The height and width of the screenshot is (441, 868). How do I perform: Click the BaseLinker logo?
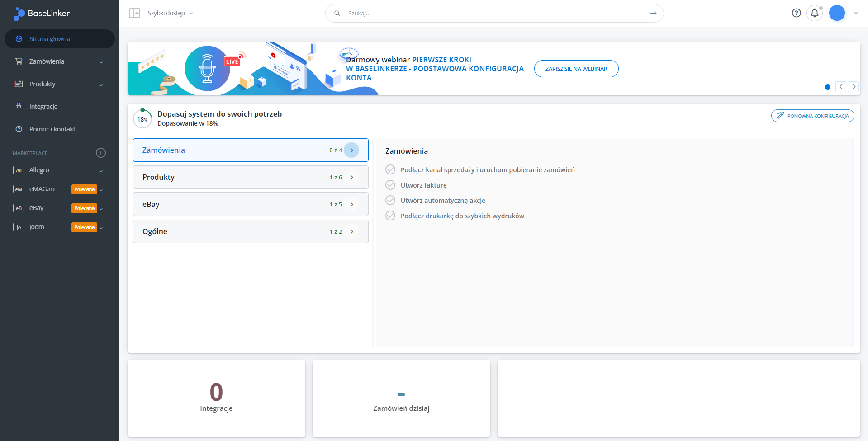point(42,14)
